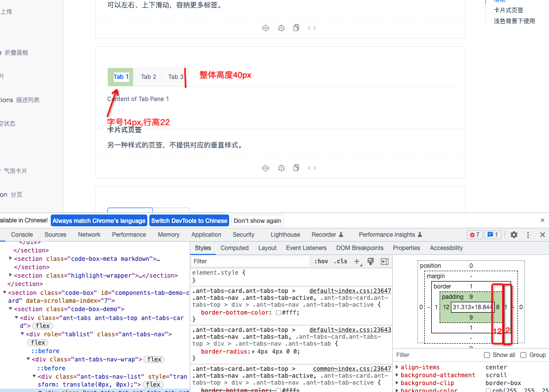Click the #fff border-bottom-color swatch
This screenshot has height=392, width=549.
click(x=278, y=313)
